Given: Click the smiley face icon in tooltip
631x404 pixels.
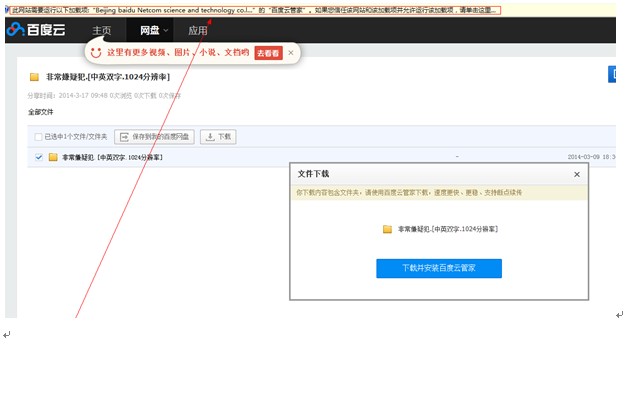Looking at the screenshot, I should click(x=96, y=52).
